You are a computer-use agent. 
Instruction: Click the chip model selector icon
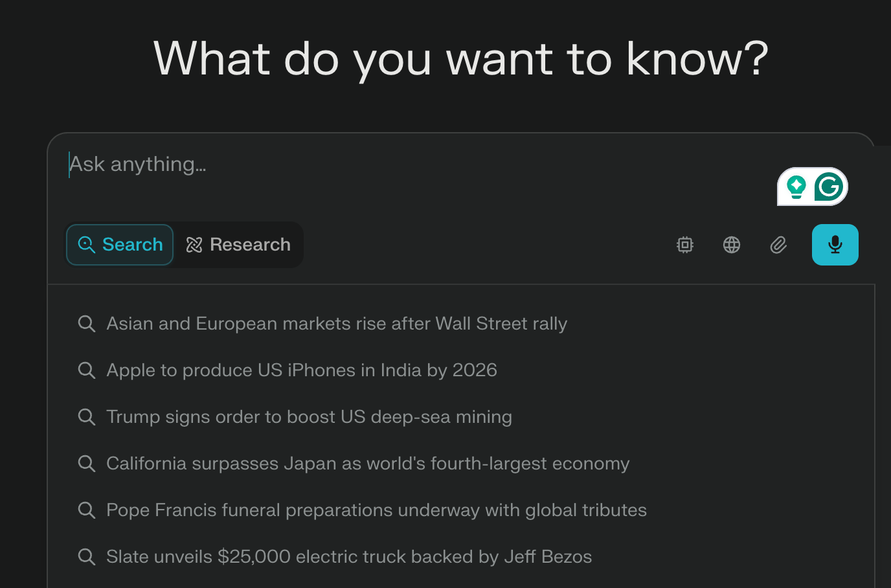point(685,245)
